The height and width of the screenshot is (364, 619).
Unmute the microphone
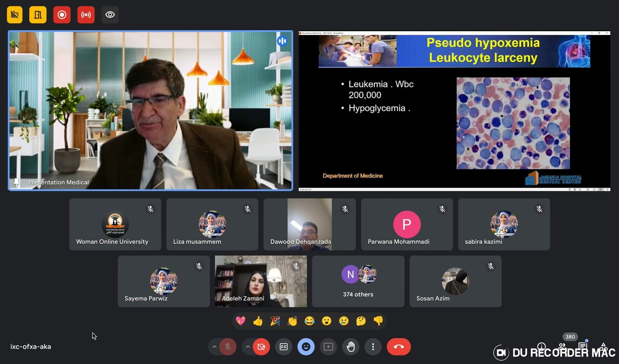[228, 347]
